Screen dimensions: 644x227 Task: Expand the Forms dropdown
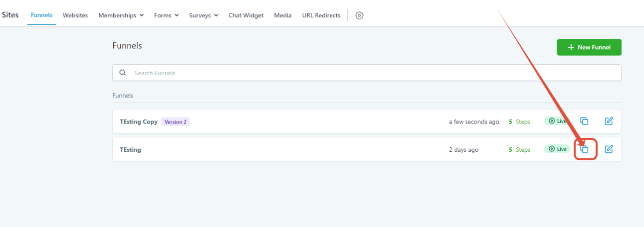[166, 15]
